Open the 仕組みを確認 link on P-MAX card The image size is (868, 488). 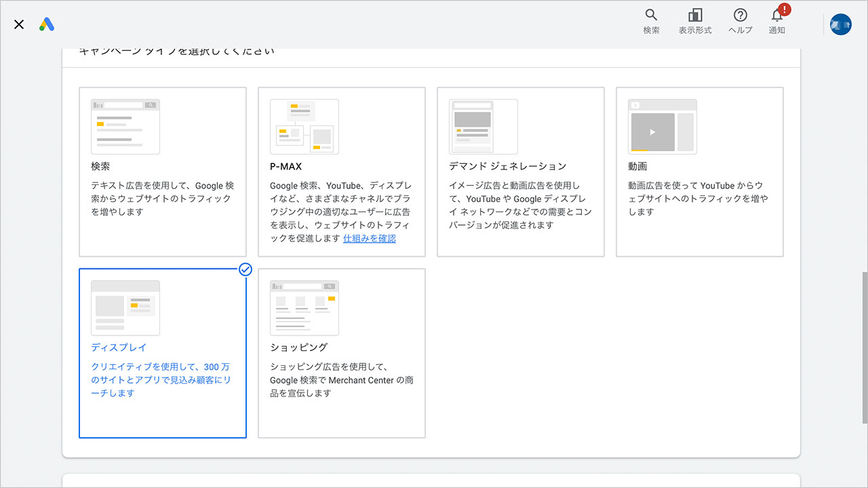point(370,239)
